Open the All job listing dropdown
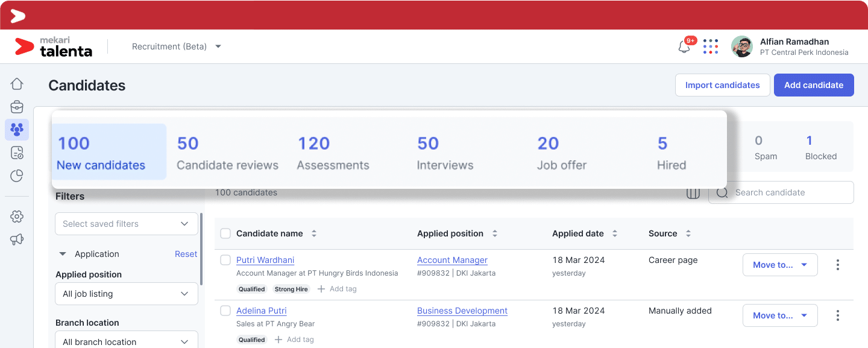 pos(126,294)
